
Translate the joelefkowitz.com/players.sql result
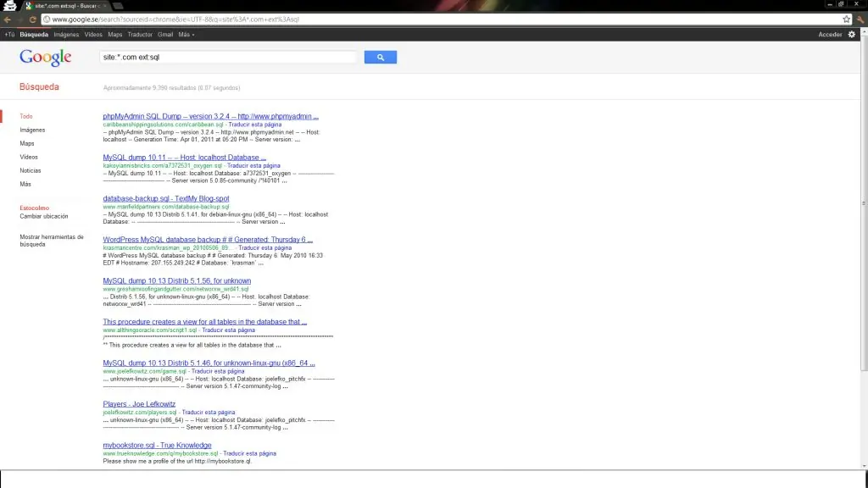pos(209,413)
